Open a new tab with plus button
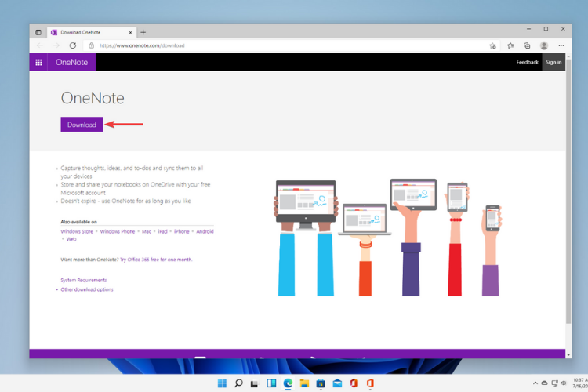 coord(143,33)
